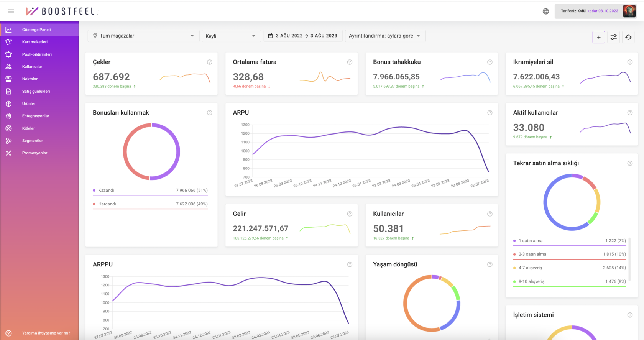Screen dimensions: 644x340
Task: Click the Gelir value 221.247.571,67
Action: coord(261,228)
